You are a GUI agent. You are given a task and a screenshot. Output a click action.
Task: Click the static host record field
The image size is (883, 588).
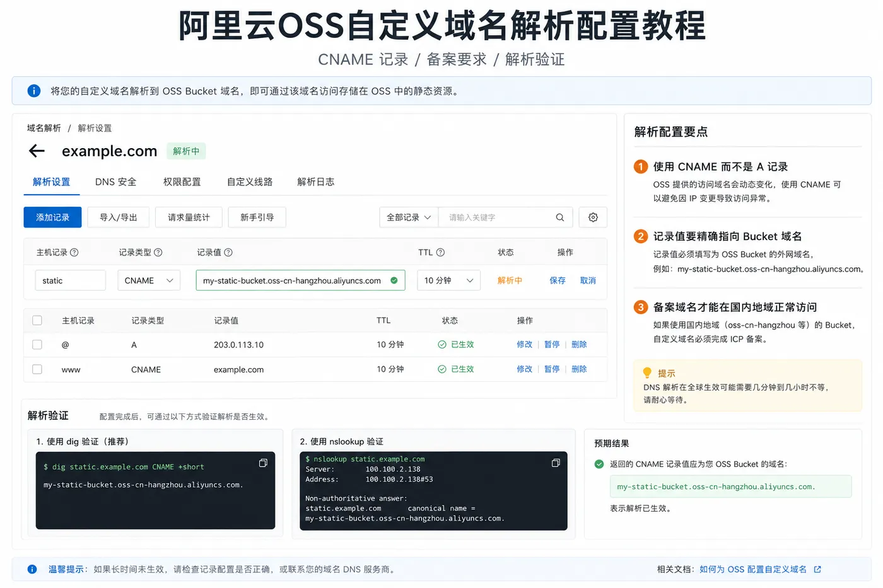(70, 280)
